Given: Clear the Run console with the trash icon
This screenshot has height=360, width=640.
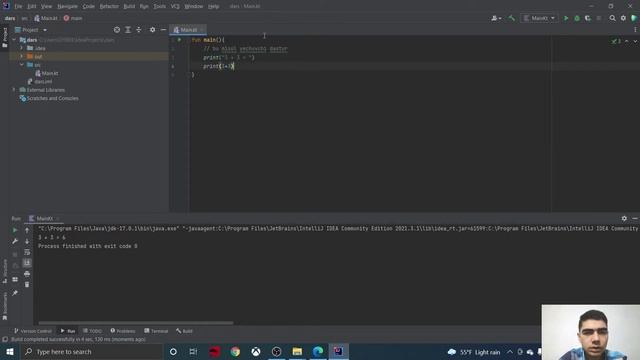Looking at the screenshot, I should pyautogui.click(x=27, y=284).
